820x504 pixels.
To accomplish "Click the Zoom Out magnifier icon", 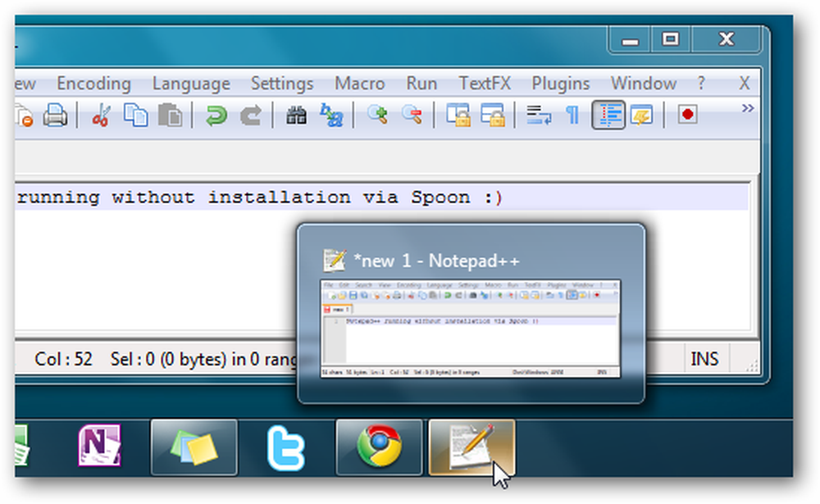I will click(x=412, y=115).
